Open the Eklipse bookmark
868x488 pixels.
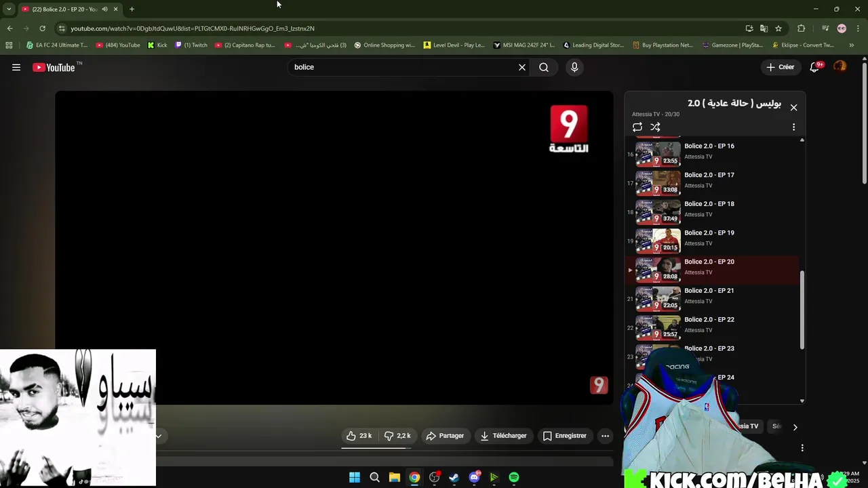pyautogui.click(x=804, y=45)
